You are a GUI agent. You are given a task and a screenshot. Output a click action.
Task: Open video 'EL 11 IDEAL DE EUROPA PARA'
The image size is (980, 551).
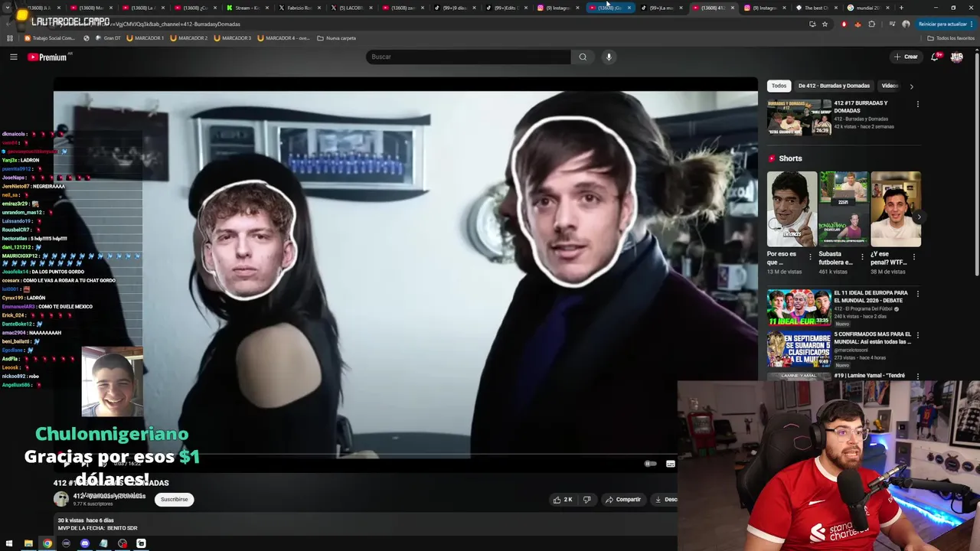[799, 308]
